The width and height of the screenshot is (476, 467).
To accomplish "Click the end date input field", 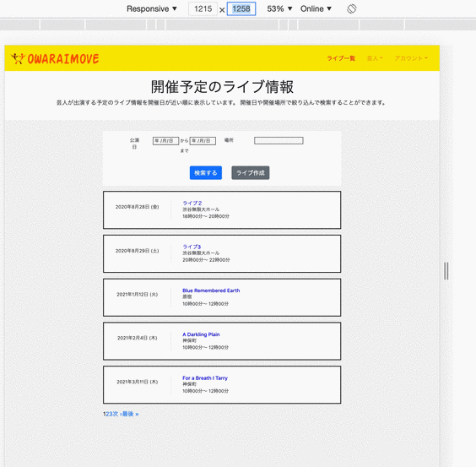I will pos(203,141).
